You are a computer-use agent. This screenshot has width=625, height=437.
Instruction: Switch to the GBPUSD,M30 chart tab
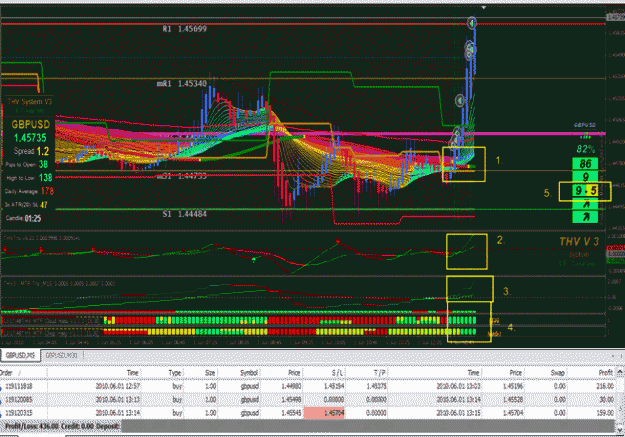click(x=61, y=355)
